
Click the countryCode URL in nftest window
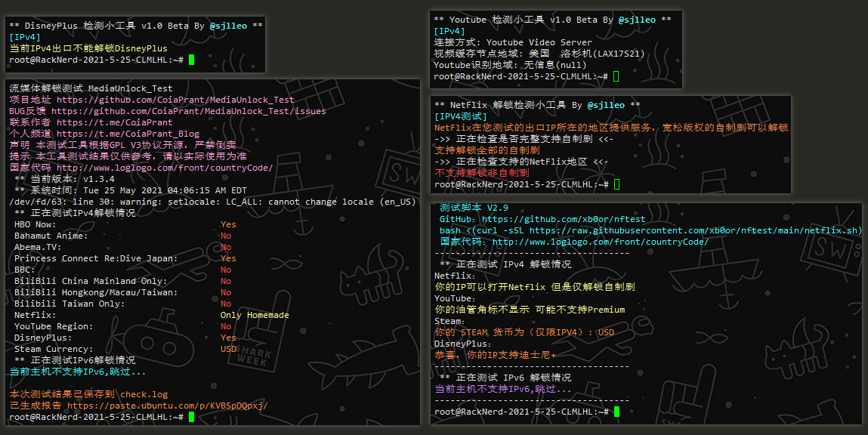click(x=600, y=242)
